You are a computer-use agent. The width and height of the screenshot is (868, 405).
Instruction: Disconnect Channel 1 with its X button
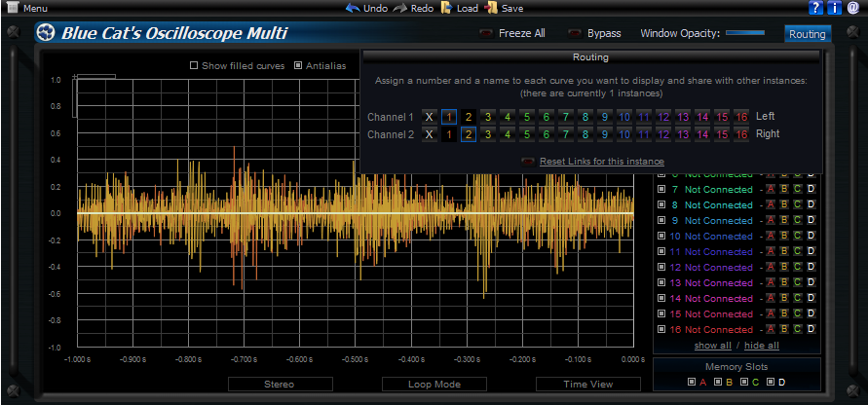pyautogui.click(x=429, y=117)
